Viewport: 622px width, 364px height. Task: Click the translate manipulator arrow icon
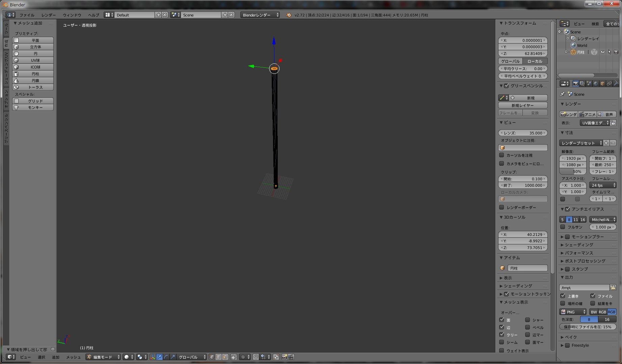coord(159,357)
